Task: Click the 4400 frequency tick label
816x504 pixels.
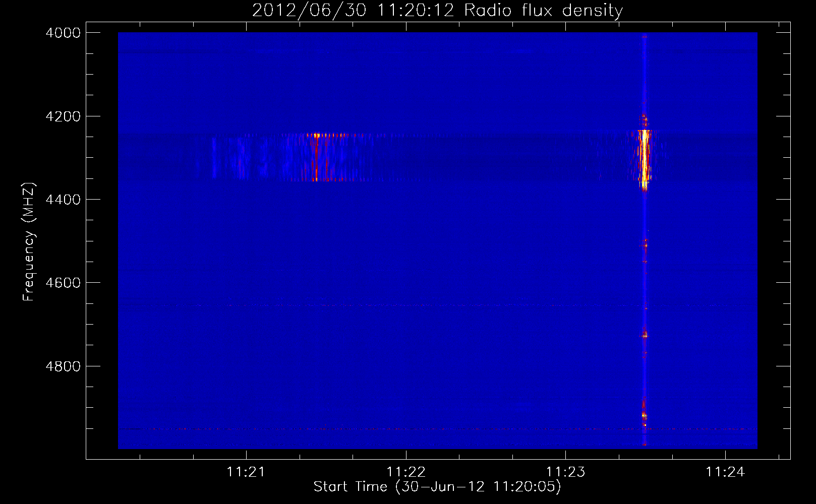Action: click(63, 200)
